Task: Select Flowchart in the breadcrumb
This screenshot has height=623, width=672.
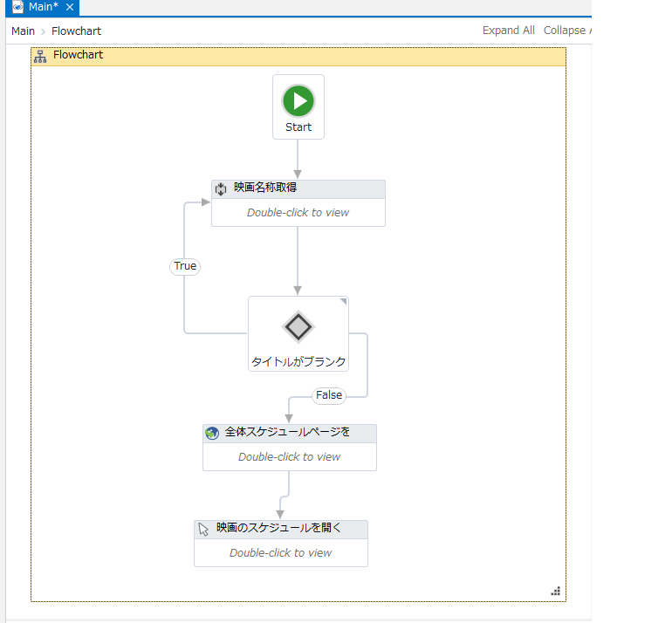Action: click(76, 31)
